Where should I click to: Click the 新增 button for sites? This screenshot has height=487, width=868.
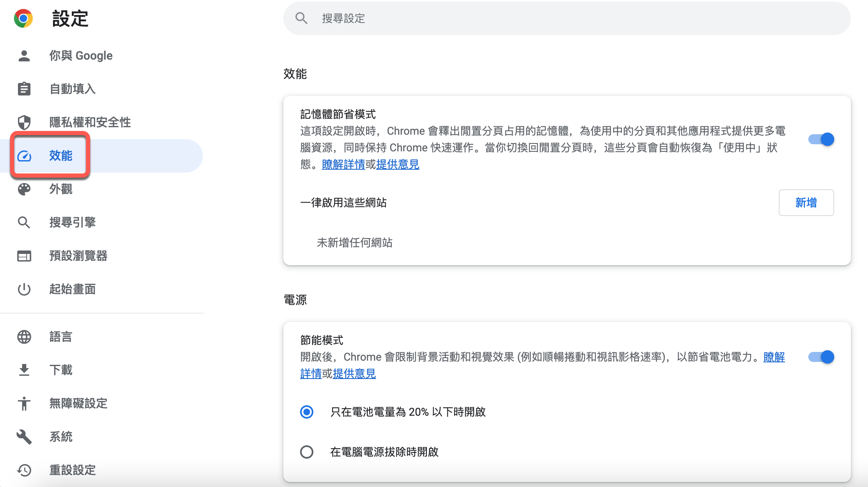(806, 203)
